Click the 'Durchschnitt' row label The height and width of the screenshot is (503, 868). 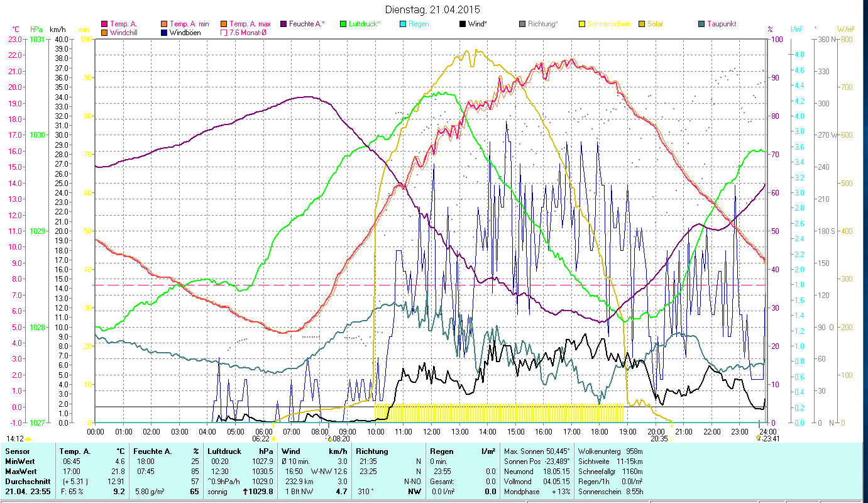tap(28, 481)
